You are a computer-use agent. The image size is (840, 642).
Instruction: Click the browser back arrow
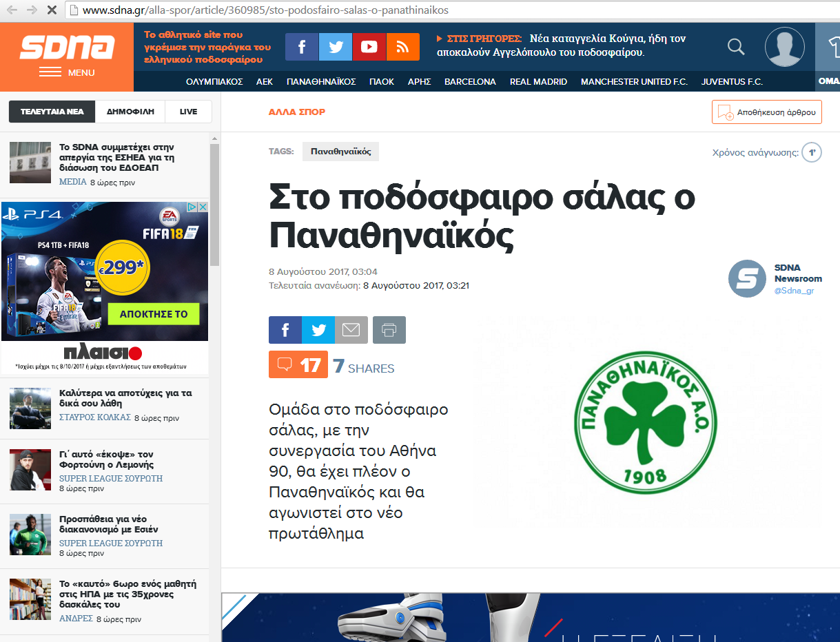[x=13, y=10]
